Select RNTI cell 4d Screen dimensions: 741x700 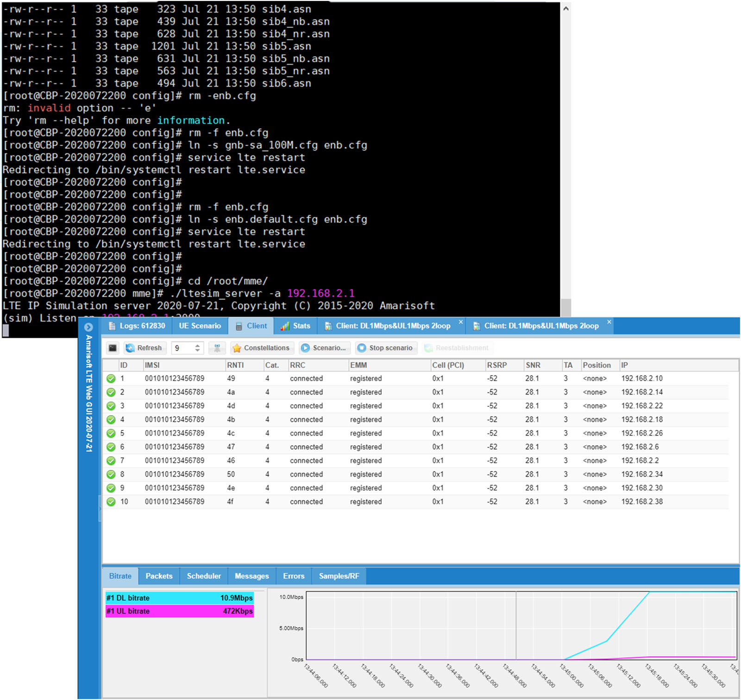(x=231, y=406)
